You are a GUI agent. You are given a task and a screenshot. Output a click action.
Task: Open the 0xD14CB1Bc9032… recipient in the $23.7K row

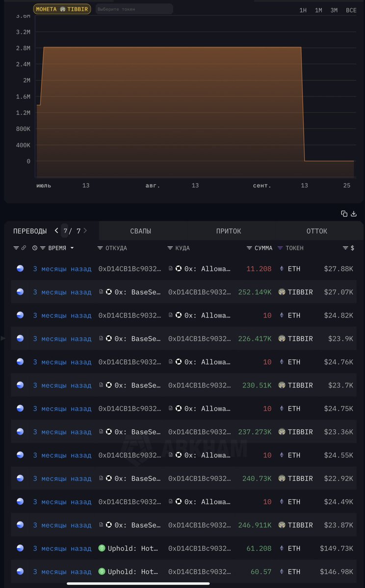[x=200, y=385]
